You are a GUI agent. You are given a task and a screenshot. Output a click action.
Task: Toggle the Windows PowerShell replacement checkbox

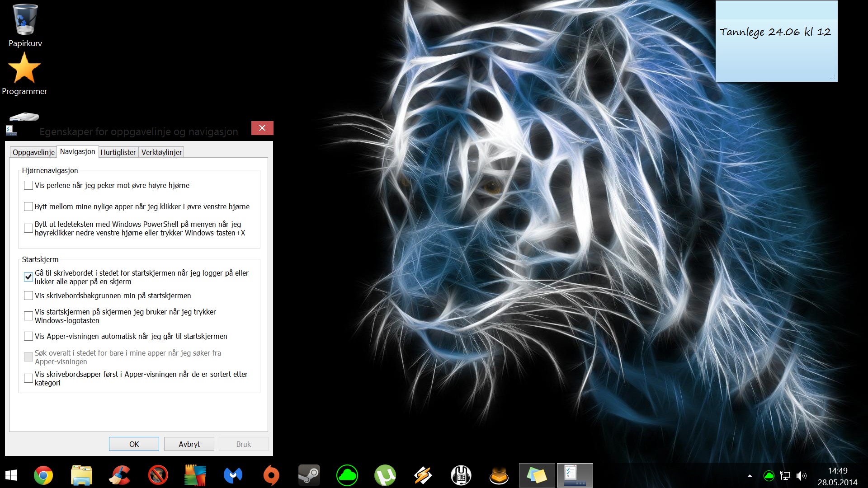coord(28,228)
